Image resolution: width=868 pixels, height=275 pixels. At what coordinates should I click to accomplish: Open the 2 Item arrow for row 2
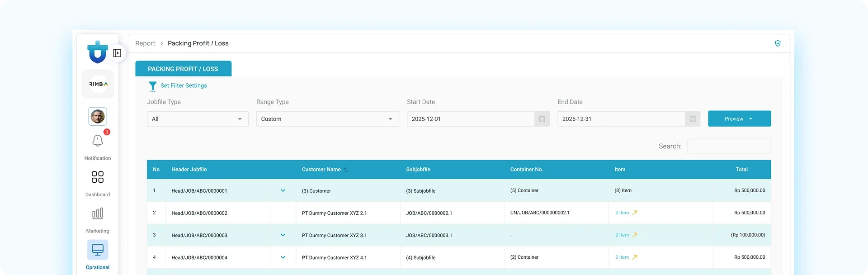click(635, 213)
